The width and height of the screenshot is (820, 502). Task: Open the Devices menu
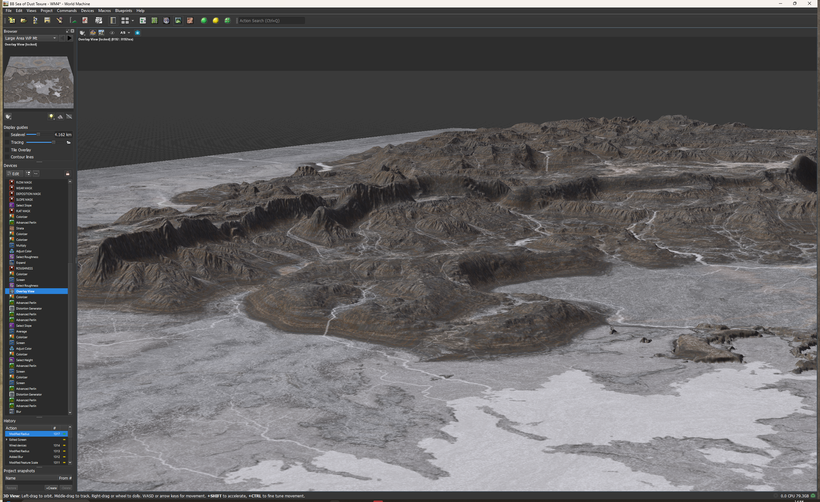(x=88, y=11)
